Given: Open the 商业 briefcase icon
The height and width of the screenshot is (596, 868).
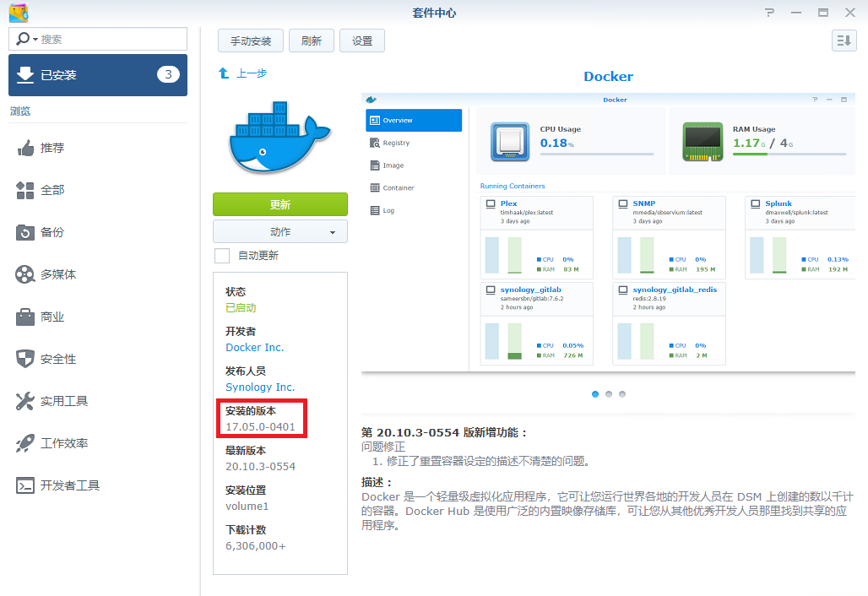Looking at the screenshot, I should tap(25, 317).
